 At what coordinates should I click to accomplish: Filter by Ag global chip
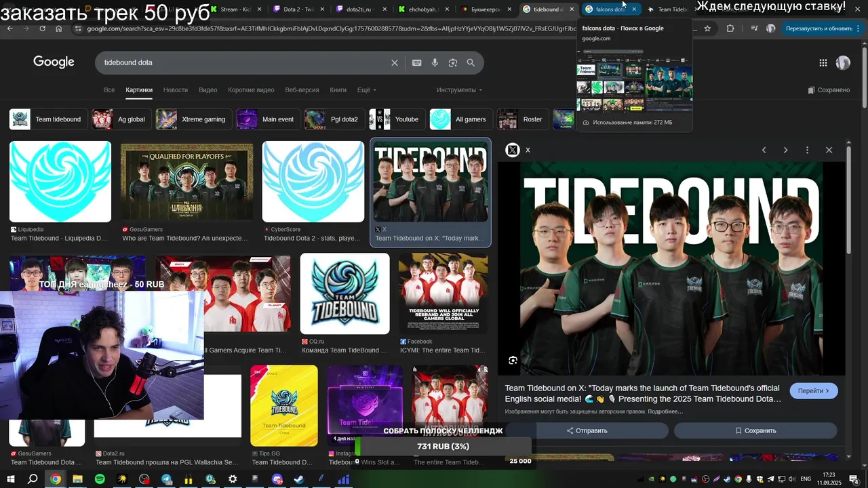coord(121,119)
